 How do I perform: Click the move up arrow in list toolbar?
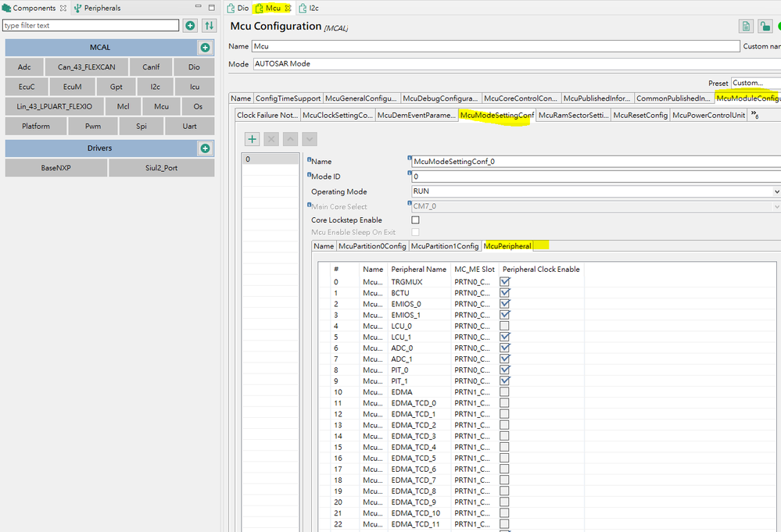tap(290, 139)
